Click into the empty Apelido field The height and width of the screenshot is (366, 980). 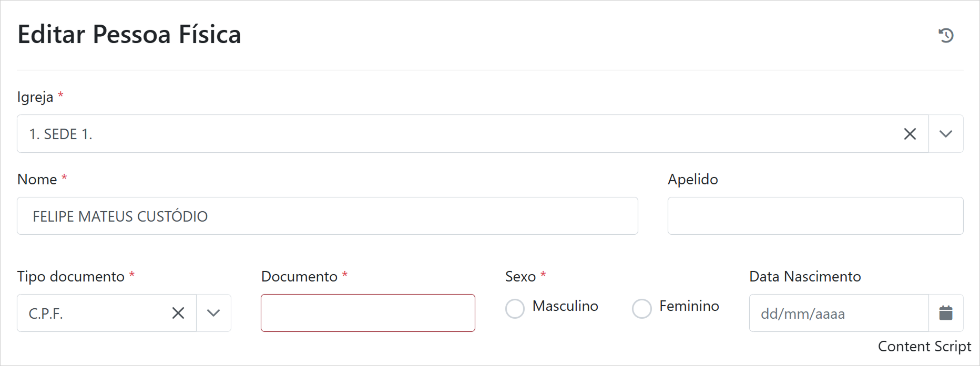click(x=815, y=216)
